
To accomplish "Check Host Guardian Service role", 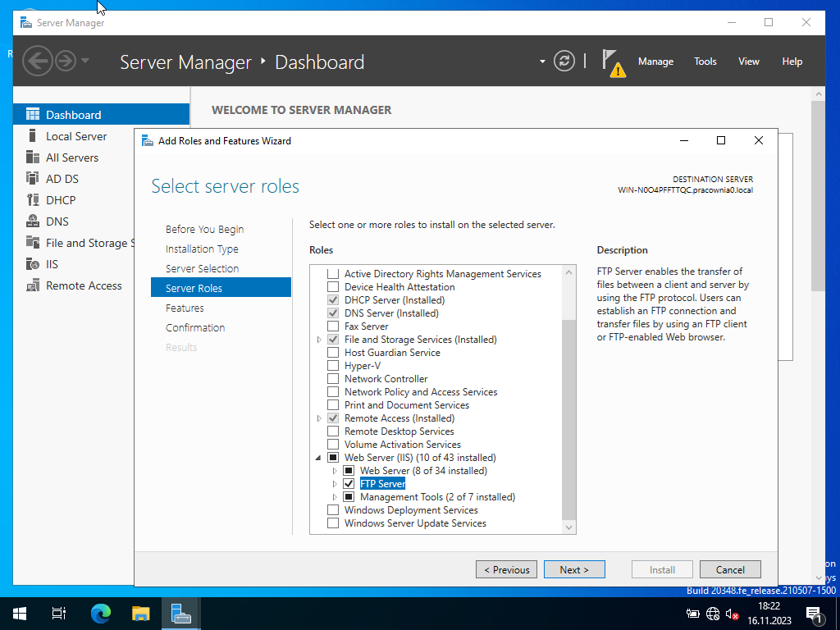I will point(333,353).
